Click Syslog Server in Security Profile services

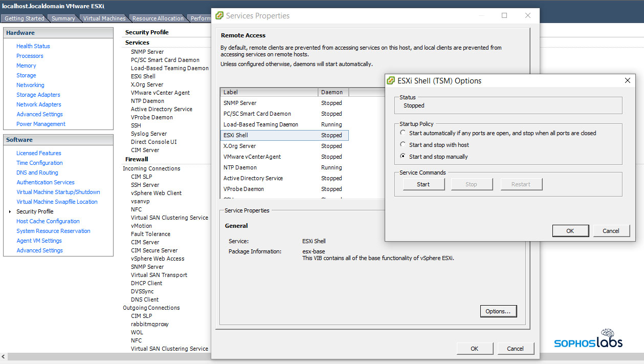pyautogui.click(x=149, y=134)
